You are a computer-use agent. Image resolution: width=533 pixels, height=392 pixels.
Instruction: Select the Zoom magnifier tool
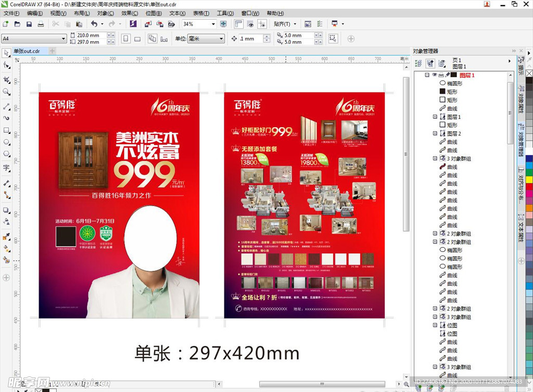click(6, 92)
